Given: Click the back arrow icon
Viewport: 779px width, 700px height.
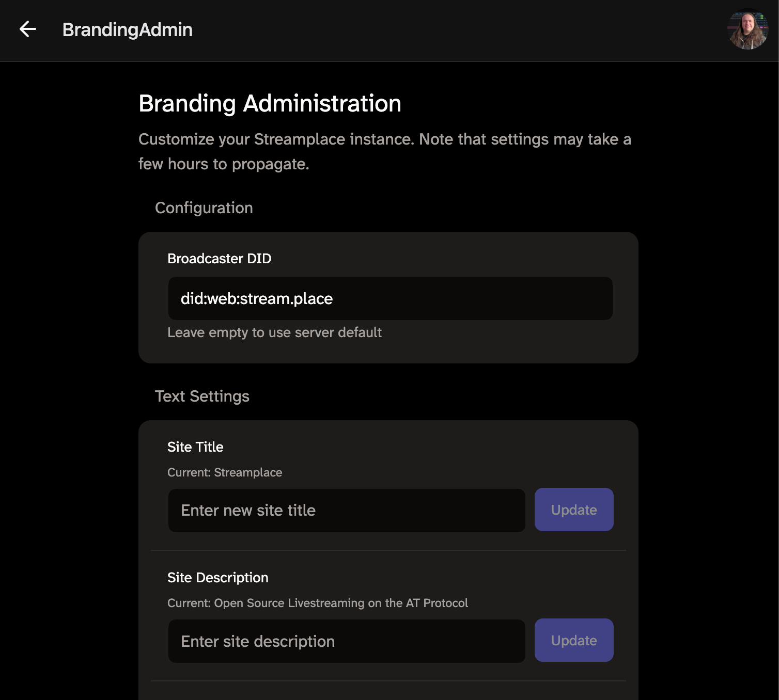Looking at the screenshot, I should pos(28,29).
